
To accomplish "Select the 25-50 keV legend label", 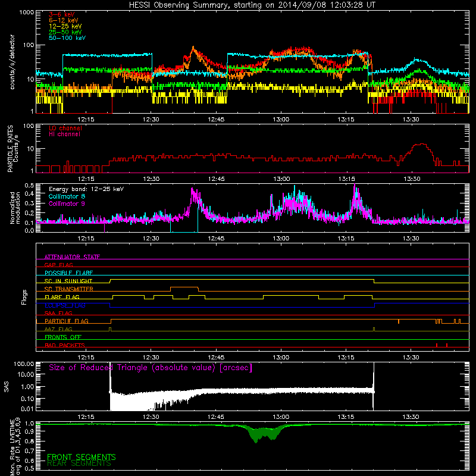I will click(x=65, y=32).
